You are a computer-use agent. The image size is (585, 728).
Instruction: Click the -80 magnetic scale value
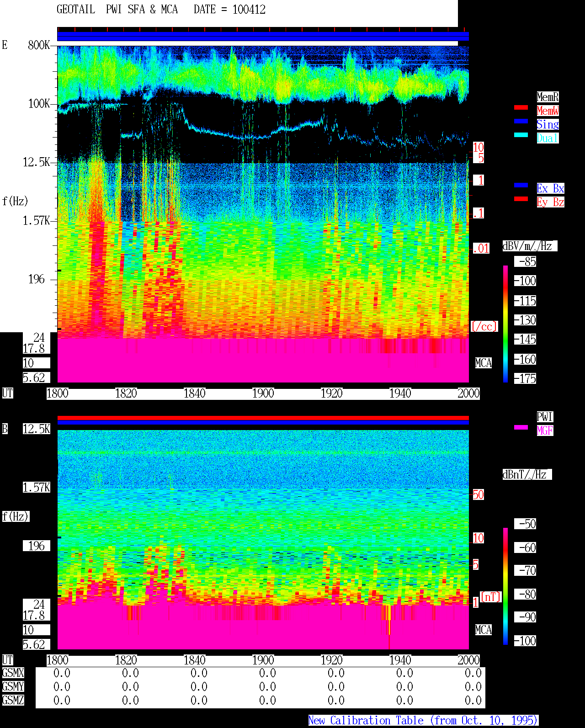[x=525, y=594]
